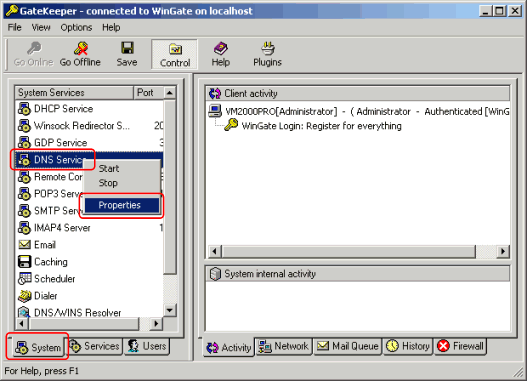The height and width of the screenshot is (381, 527).
Task: Click the 'Caching' label
Action: tap(51, 262)
